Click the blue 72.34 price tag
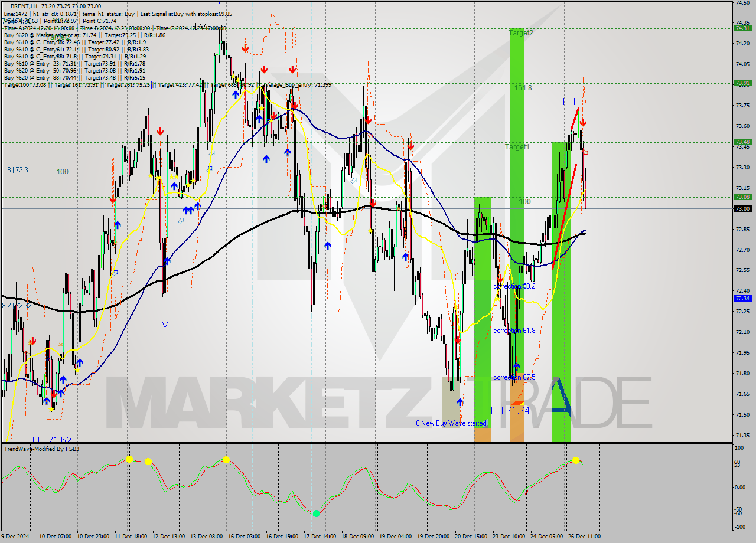Image resolution: width=756 pixels, height=543 pixels. pos(742,299)
